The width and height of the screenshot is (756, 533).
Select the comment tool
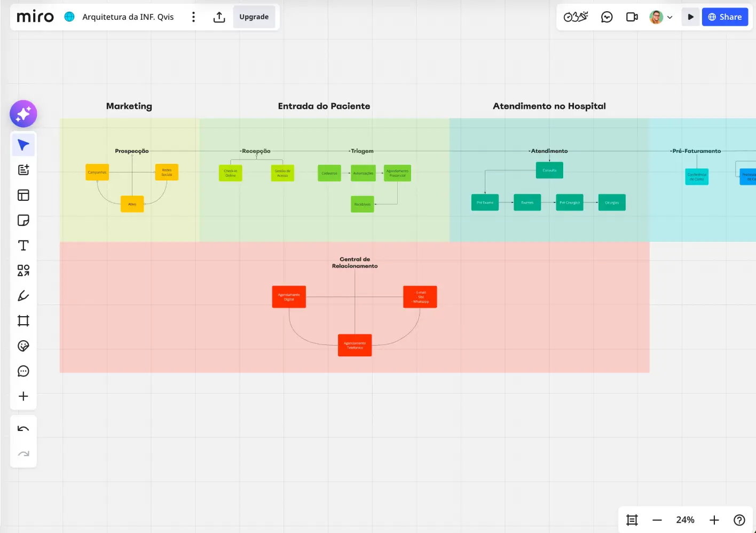click(x=23, y=371)
